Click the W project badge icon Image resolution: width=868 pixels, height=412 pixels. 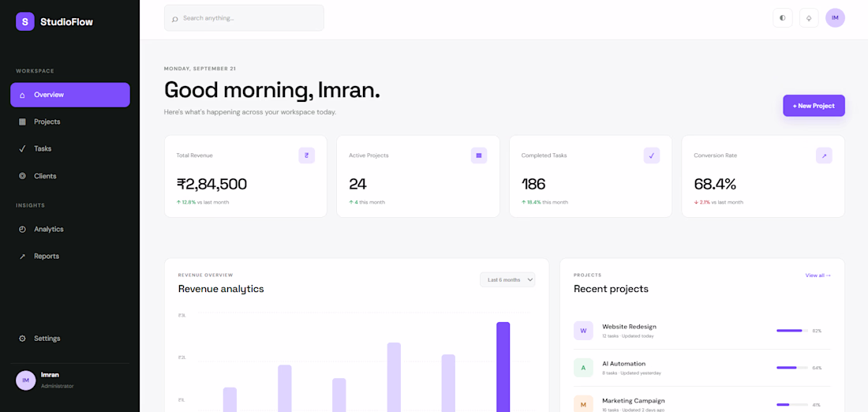(x=583, y=331)
